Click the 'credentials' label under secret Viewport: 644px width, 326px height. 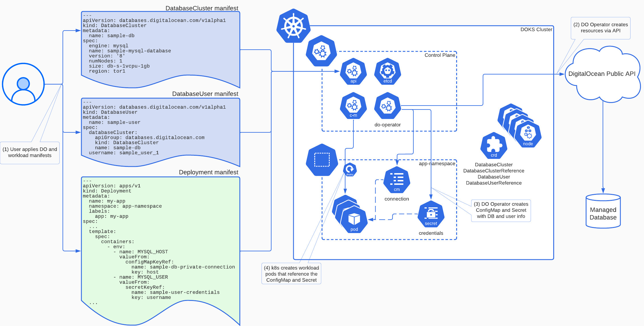(x=431, y=233)
